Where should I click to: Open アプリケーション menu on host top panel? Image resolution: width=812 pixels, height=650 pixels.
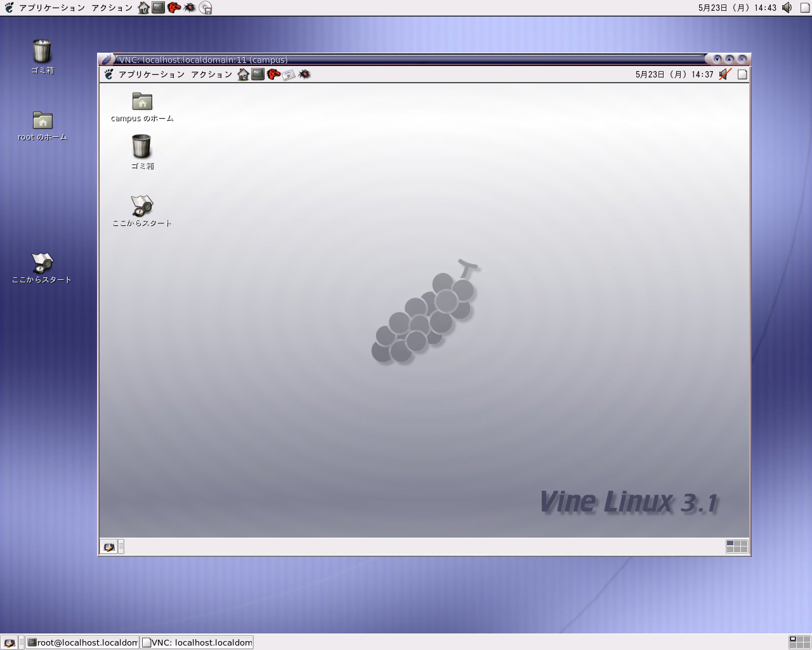point(52,8)
